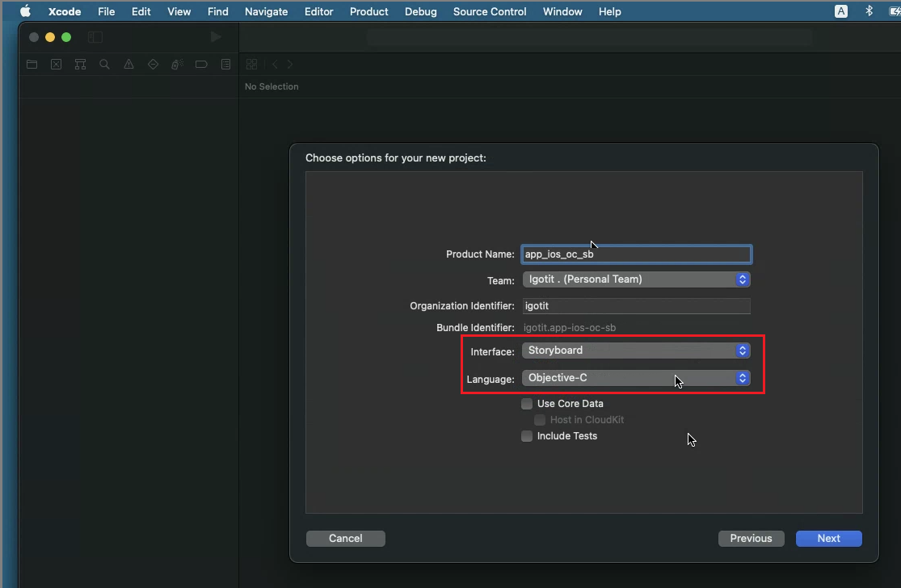
Task: Click the Organization Identifier field
Action: [636, 306]
